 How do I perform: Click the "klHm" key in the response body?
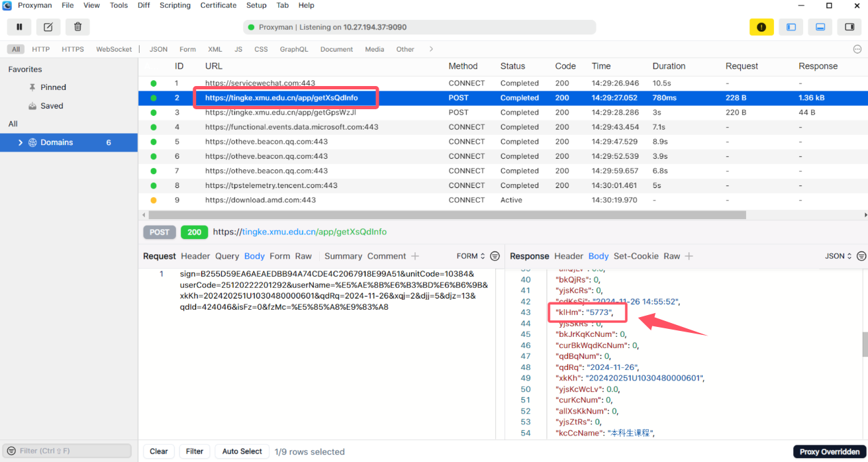tap(567, 312)
